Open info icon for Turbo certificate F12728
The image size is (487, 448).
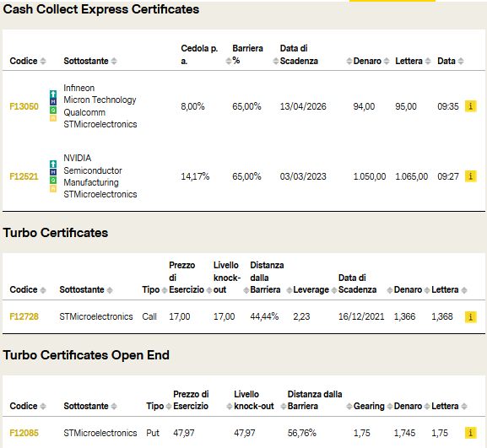(470, 317)
